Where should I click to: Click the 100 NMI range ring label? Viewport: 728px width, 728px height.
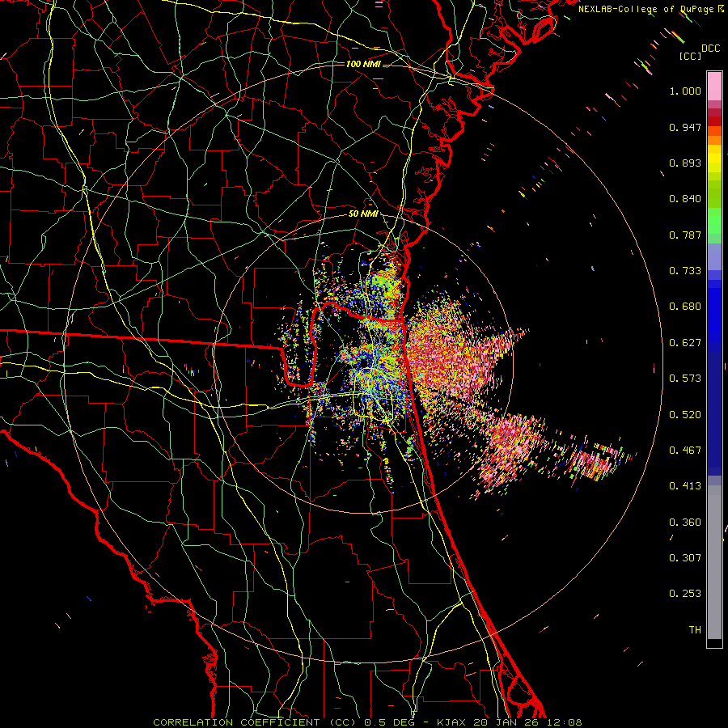(363, 64)
